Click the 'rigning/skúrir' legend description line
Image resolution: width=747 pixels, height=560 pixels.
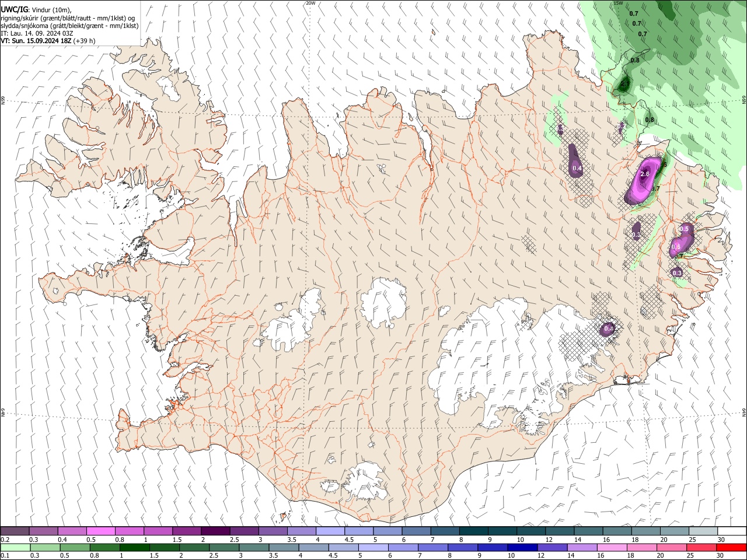click(x=68, y=18)
